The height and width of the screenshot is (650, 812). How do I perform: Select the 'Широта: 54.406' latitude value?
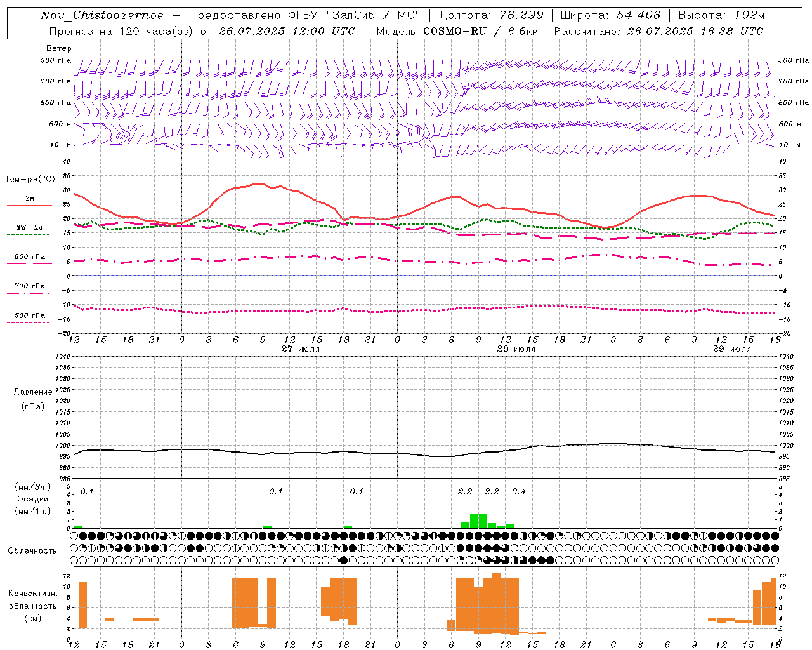click(610, 15)
